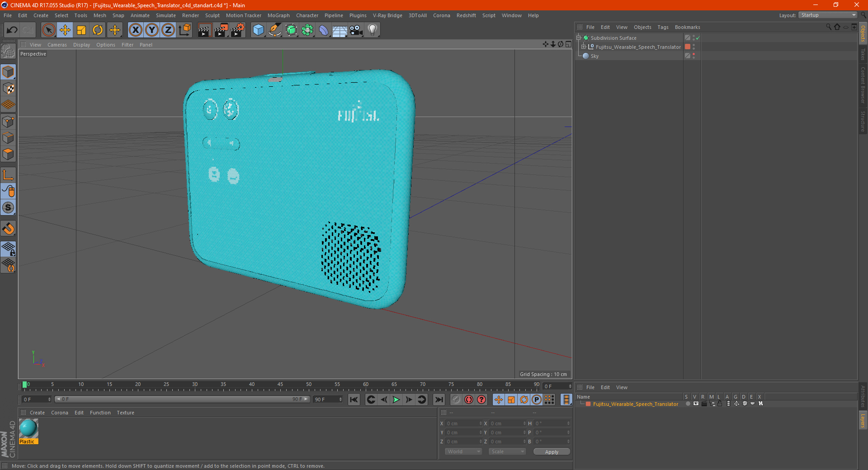This screenshot has height=470, width=868.
Task: Click the 90 F end frame field
Action: pos(329,399)
